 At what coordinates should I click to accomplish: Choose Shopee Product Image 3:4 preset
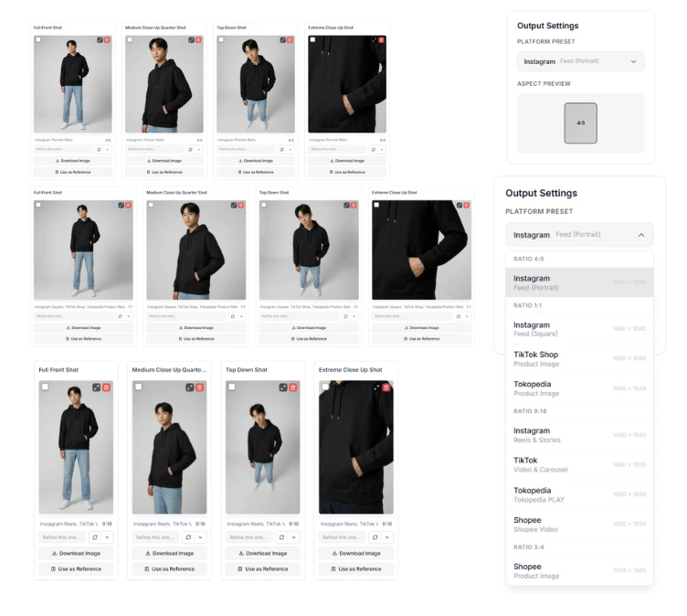(579, 571)
